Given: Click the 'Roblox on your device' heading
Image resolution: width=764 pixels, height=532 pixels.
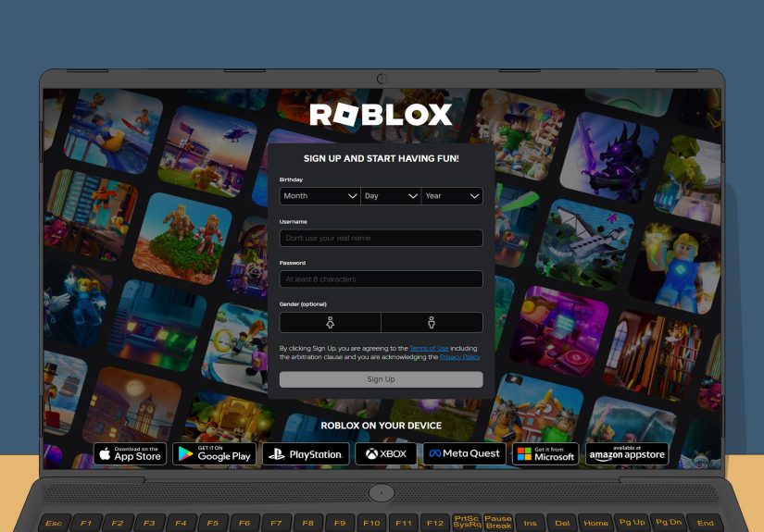Looking at the screenshot, I should point(381,426).
